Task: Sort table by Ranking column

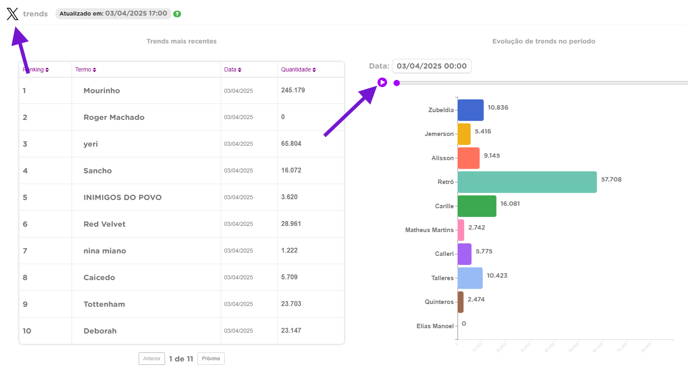Action: pos(36,69)
